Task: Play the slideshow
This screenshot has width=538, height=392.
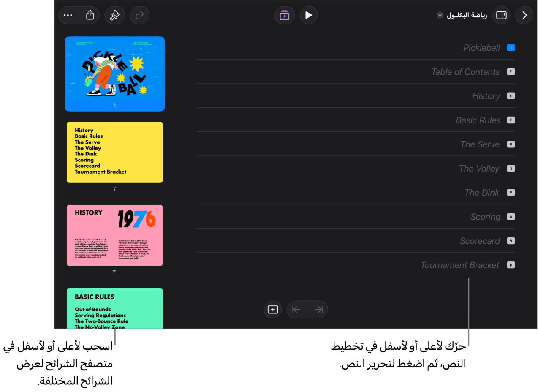Action: click(309, 15)
